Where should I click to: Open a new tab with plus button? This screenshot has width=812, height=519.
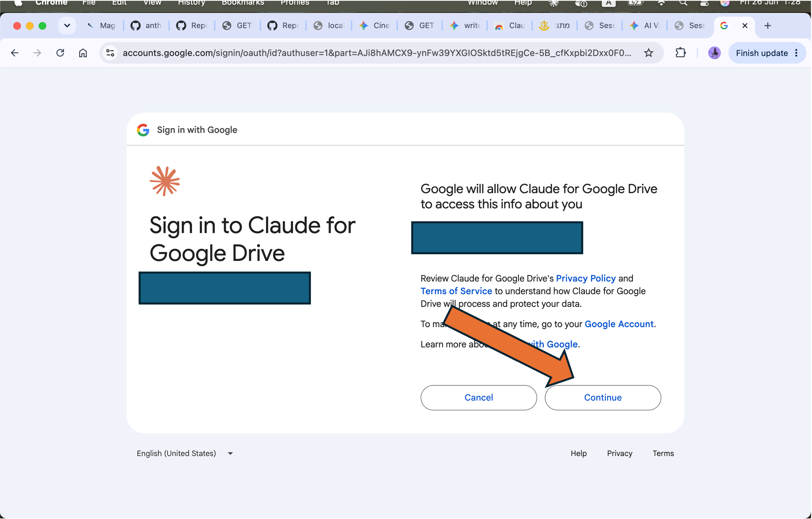(x=767, y=26)
